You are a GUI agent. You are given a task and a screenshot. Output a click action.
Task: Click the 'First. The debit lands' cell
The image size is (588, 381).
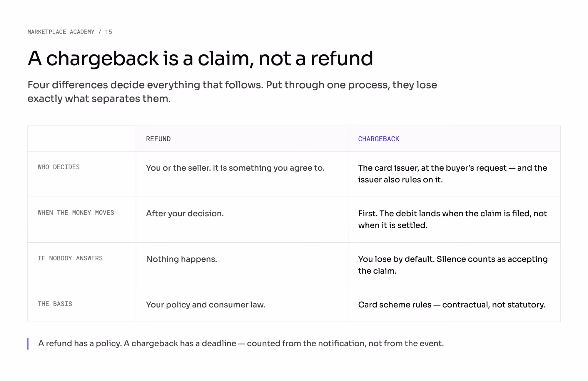point(454,220)
